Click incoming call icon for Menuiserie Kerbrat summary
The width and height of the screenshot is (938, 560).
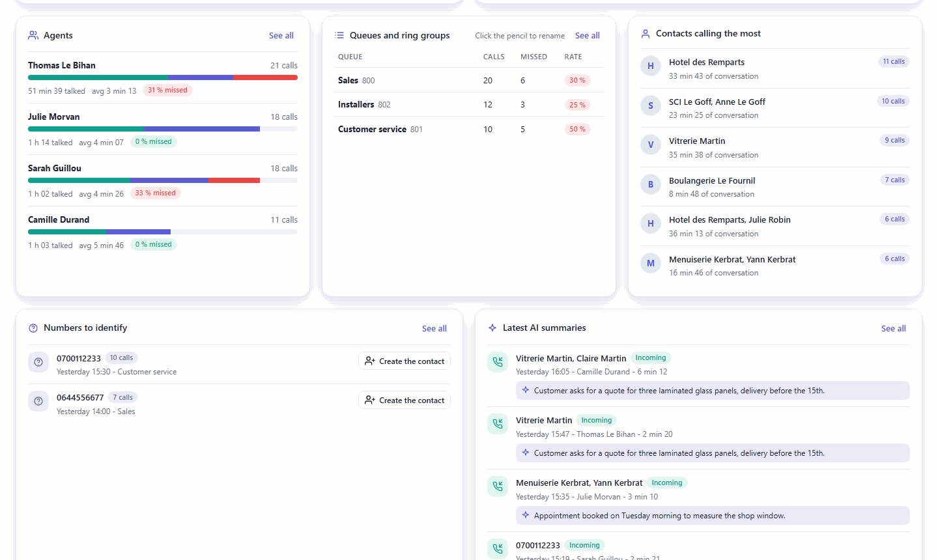coord(498,486)
